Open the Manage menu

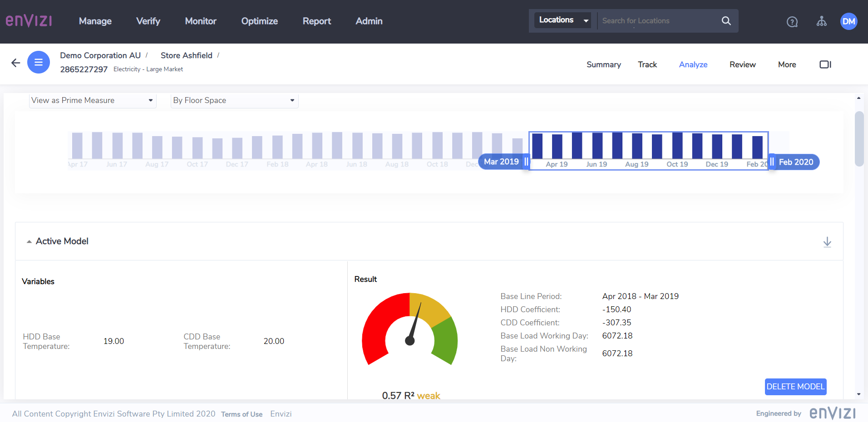pyautogui.click(x=95, y=21)
